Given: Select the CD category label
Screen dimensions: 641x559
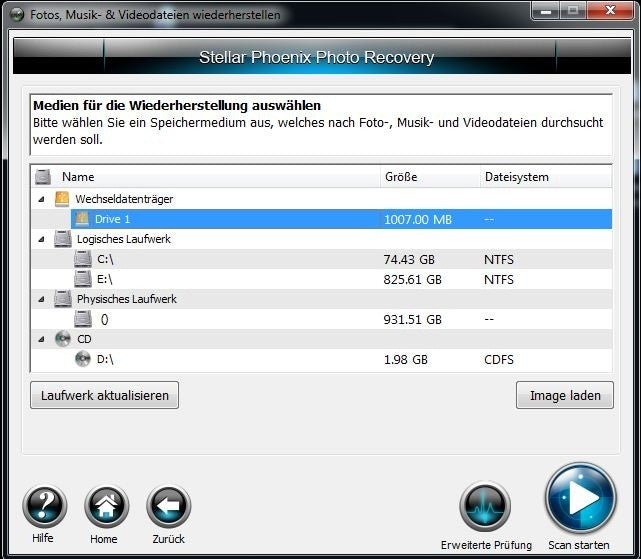Looking at the screenshot, I should point(84,339).
